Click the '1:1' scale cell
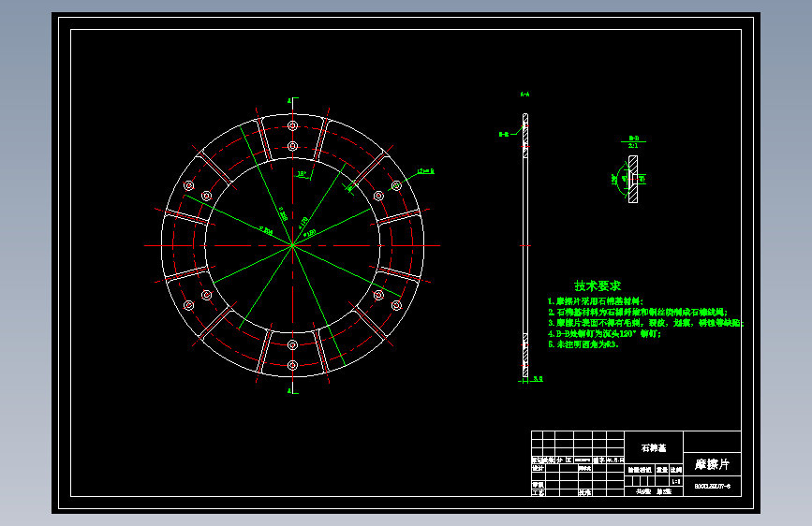 tap(676, 481)
